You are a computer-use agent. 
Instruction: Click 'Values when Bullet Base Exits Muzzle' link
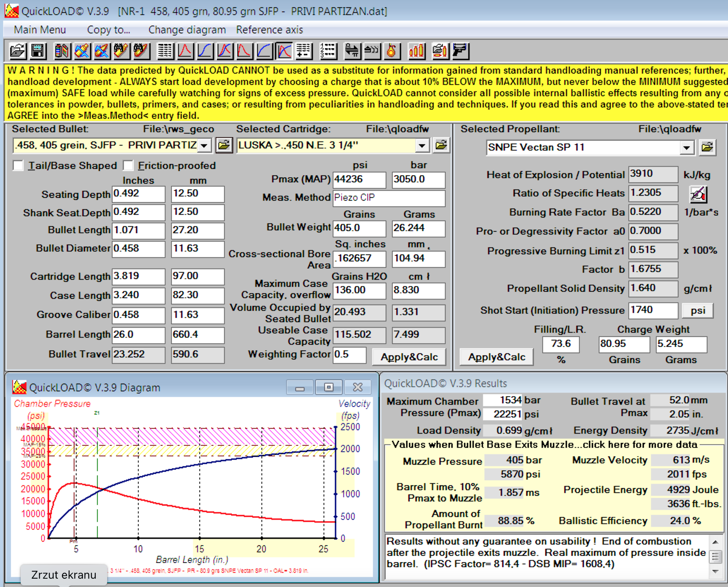[x=544, y=444]
